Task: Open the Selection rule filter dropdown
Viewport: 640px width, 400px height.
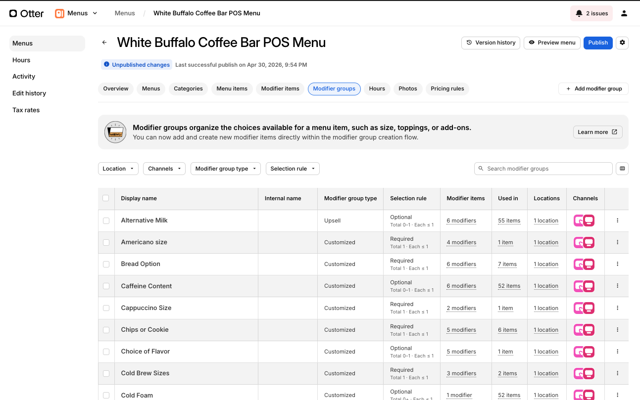Action: 293,169
